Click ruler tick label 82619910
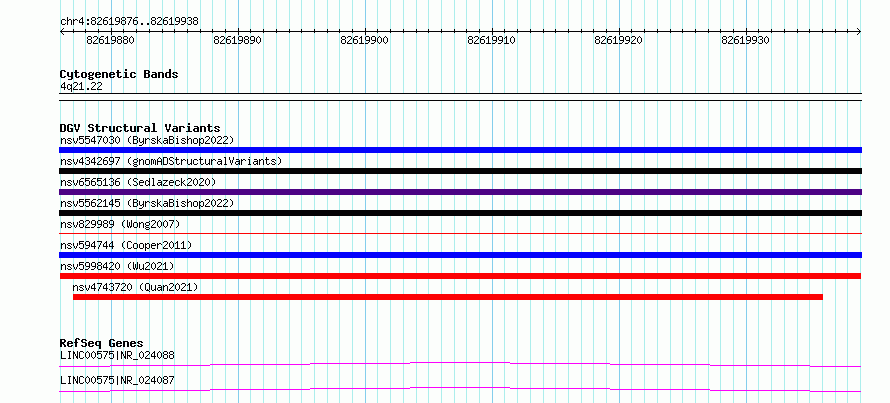The height and width of the screenshot is (403, 890). [x=492, y=40]
